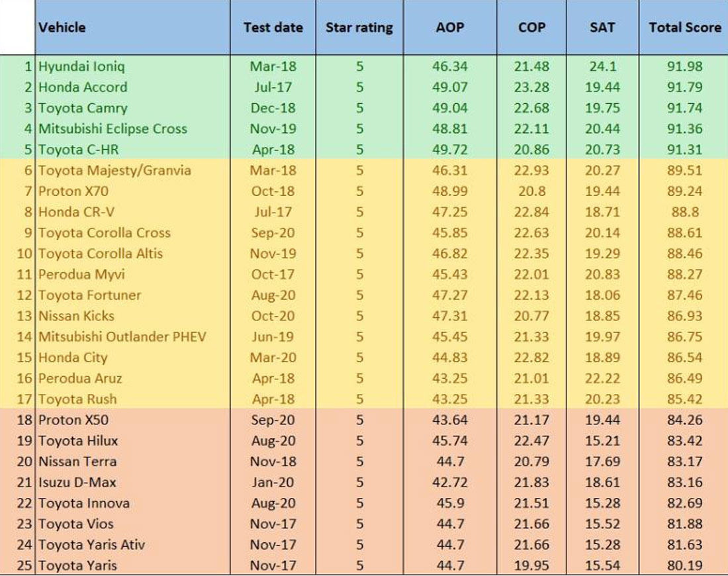The width and height of the screenshot is (728, 576).
Task: Select the Hyundai Ioniq vehicle cell
Action: [81, 66]
